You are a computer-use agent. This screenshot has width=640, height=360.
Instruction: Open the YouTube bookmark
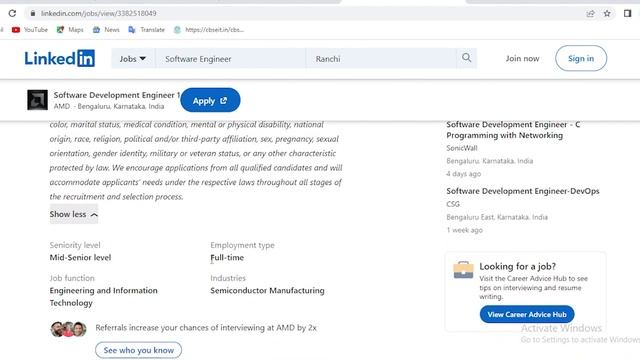coord(30,30)
